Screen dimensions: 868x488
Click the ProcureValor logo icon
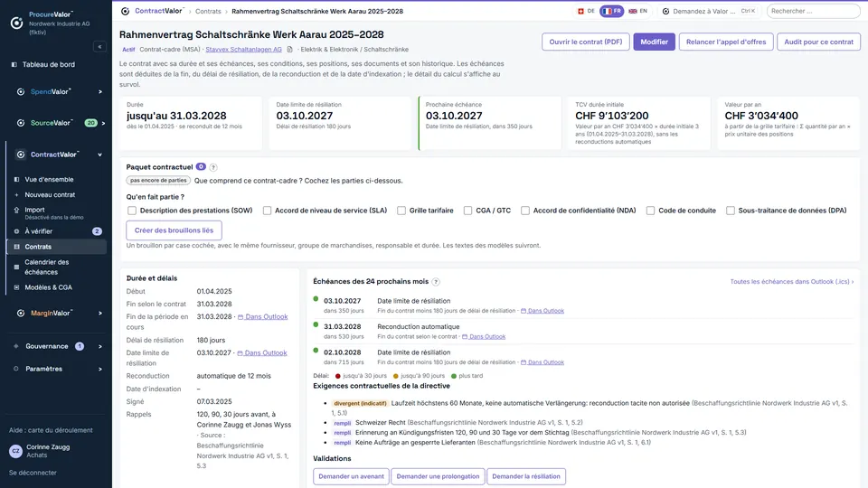pos(16,23)
